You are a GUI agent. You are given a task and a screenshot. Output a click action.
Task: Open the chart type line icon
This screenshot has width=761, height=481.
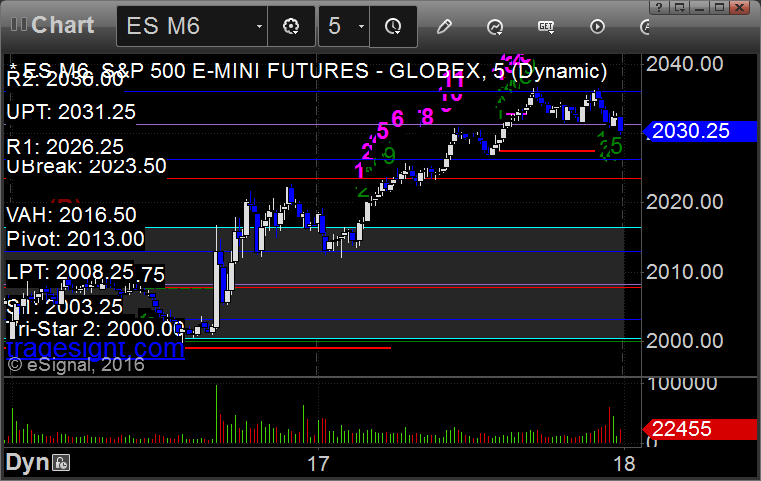(x=495, y=27)
